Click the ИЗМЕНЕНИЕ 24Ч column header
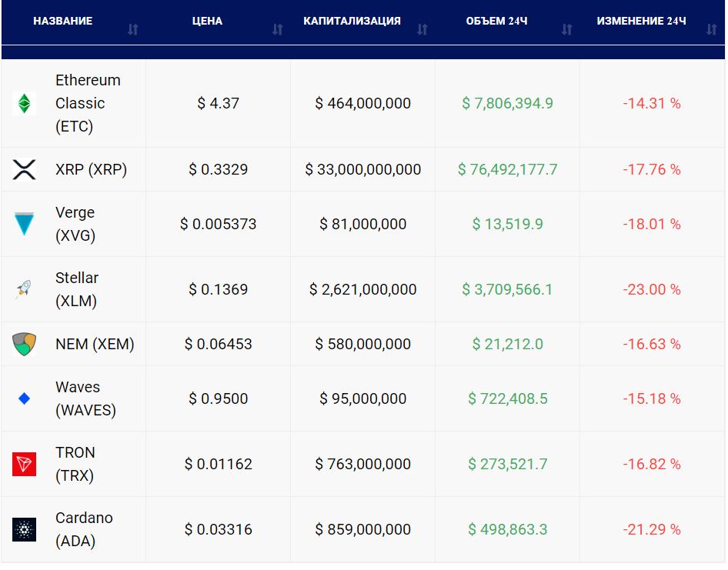Image resolution: width=728 pixels, height=570 pixels. (x=642, y=21)
